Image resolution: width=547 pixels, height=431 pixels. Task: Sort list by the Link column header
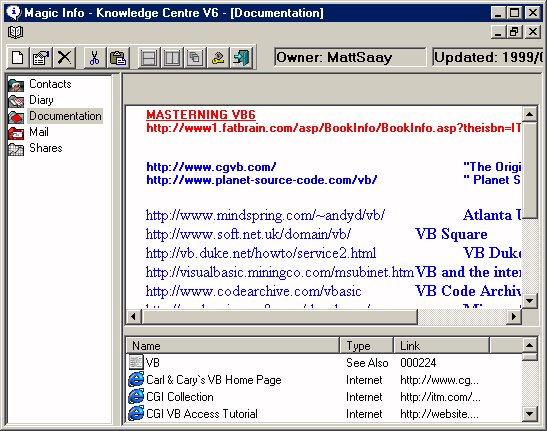(x=441, y=345)
